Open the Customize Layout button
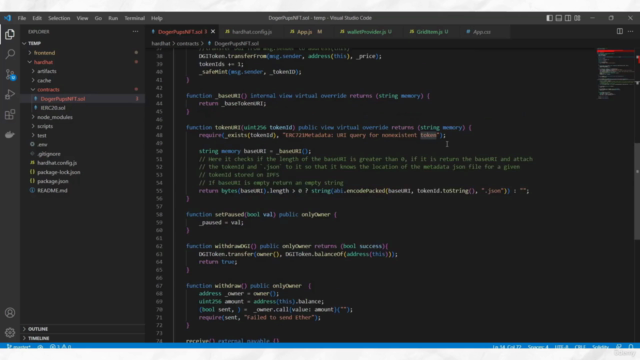 coord(577,18)
